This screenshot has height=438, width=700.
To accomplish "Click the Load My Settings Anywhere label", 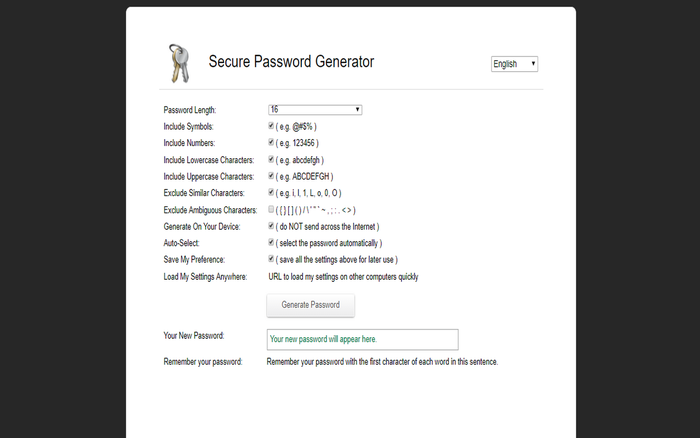I will (205, 276).
